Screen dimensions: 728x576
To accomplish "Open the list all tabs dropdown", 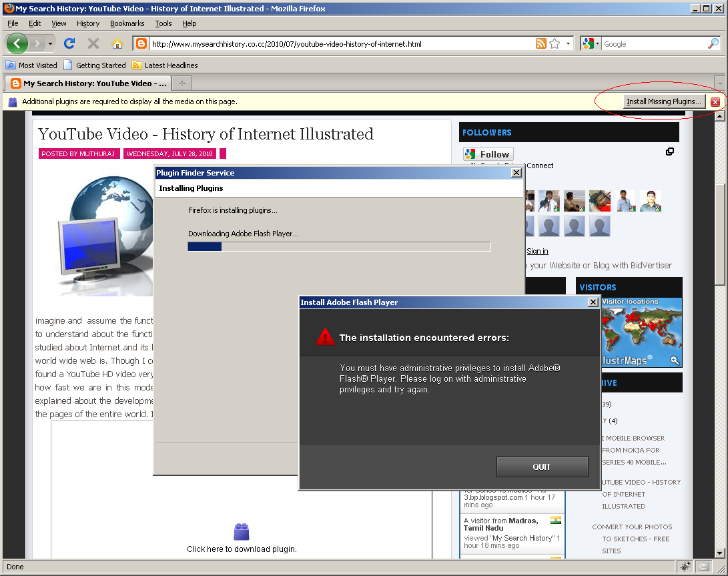I will tap(720, 83).
